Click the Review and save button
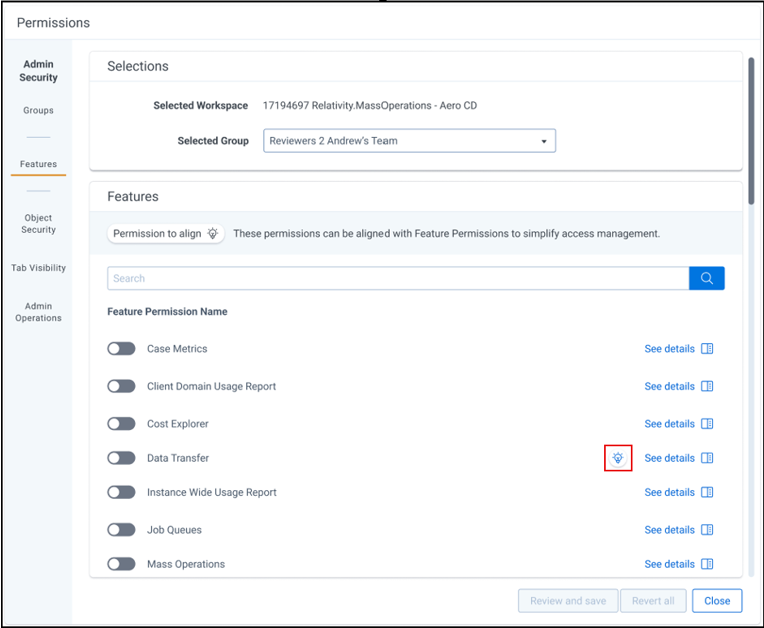Viewport: 764px width, 628px height. pos(568,601)
